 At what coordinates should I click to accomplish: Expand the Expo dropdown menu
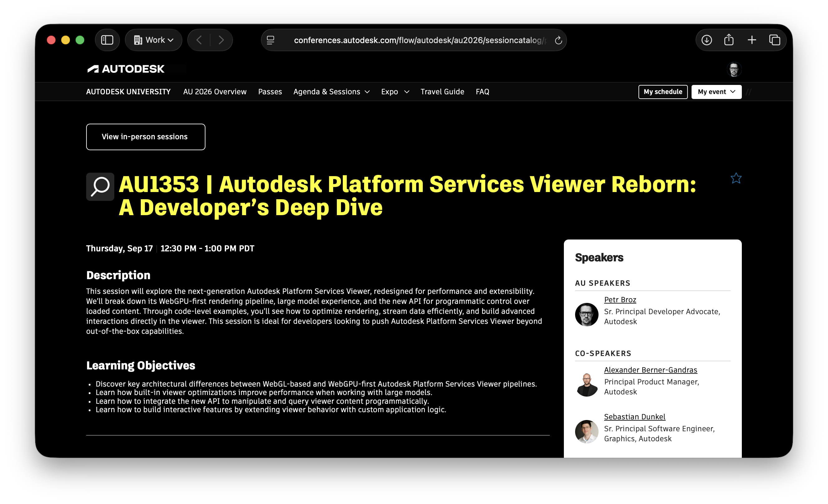(395, 92)
